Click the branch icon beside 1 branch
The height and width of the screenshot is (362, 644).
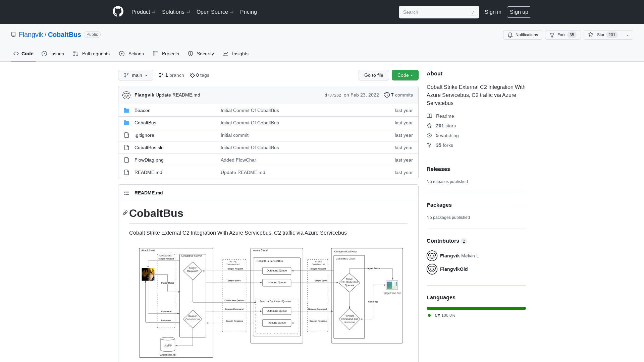[x=161, y=75]
